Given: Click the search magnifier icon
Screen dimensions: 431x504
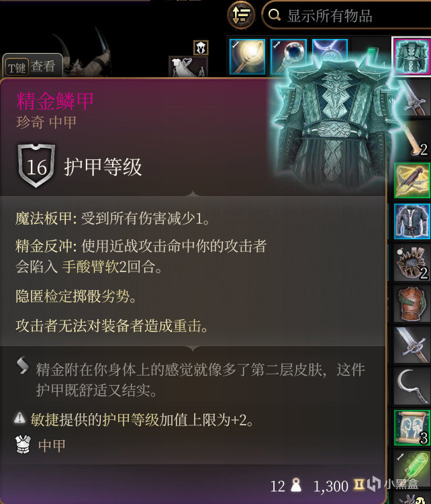Looking at the screenshot, I should [x=275, y=15].
